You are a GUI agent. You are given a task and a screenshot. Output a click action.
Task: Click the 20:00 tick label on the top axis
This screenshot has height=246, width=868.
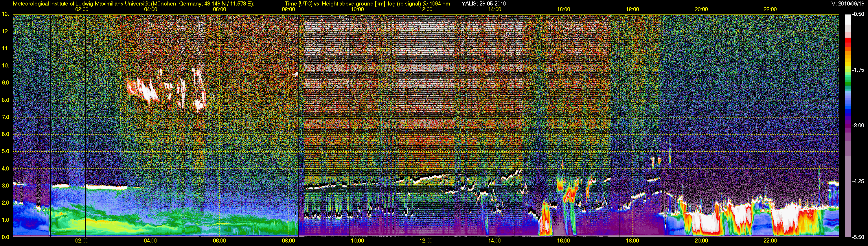click(701, 10)
